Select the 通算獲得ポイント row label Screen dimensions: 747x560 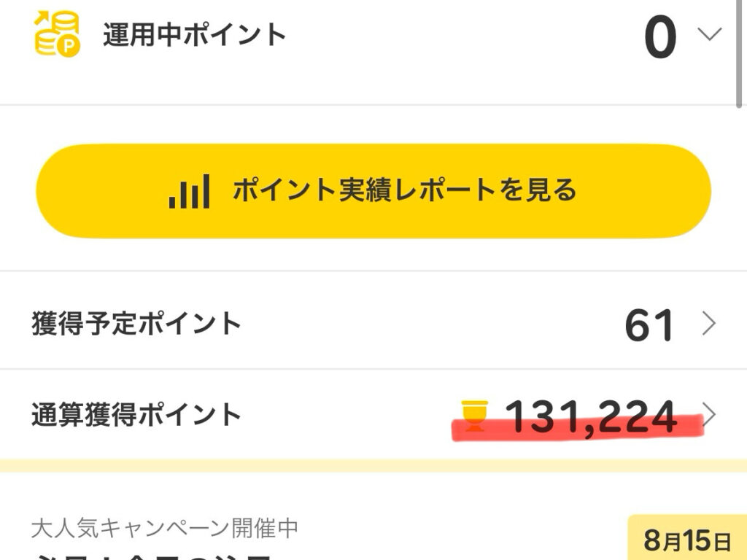click(x=136, y=415)
